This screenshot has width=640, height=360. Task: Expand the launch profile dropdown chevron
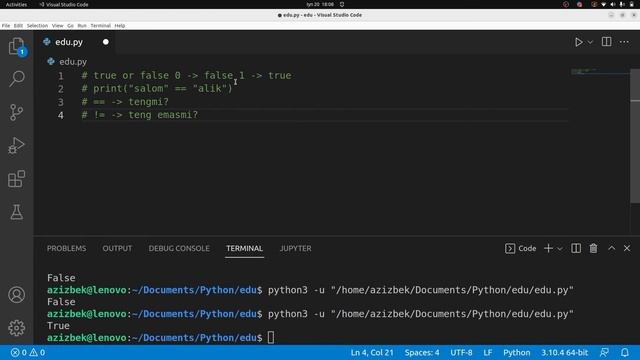tap(560, 249)
